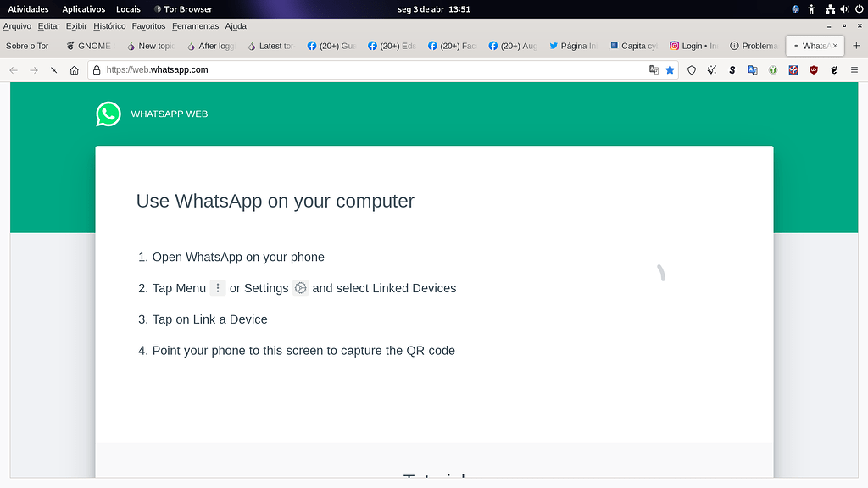Switch to the Problema tab
Image resolution: width=868 pixels, height=488 pixels.
coord(754,46)
